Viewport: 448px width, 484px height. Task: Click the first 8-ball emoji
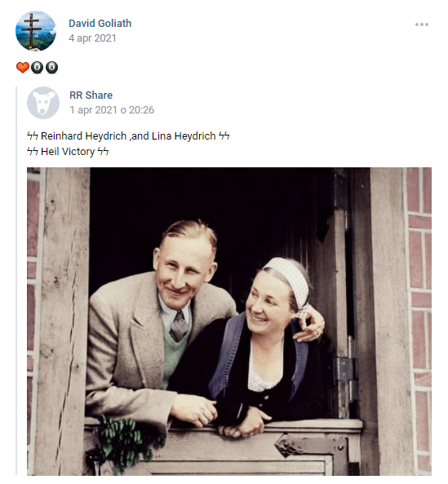(x=37, y=67)
